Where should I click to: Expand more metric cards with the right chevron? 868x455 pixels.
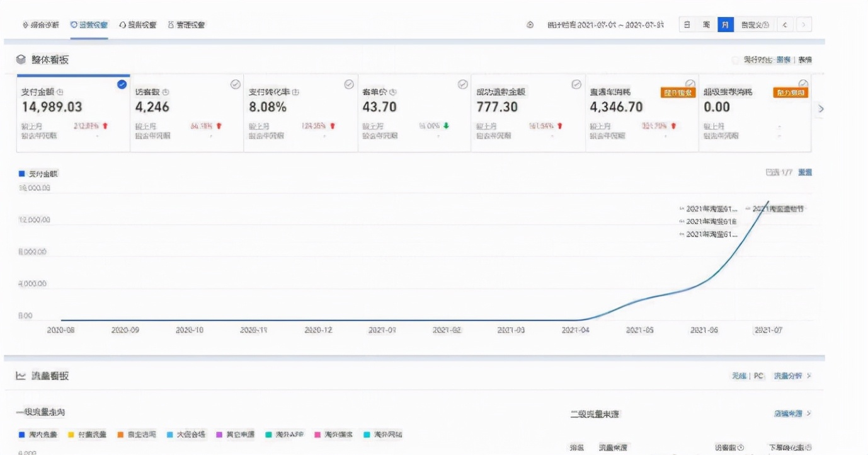(x=820, y=109)
